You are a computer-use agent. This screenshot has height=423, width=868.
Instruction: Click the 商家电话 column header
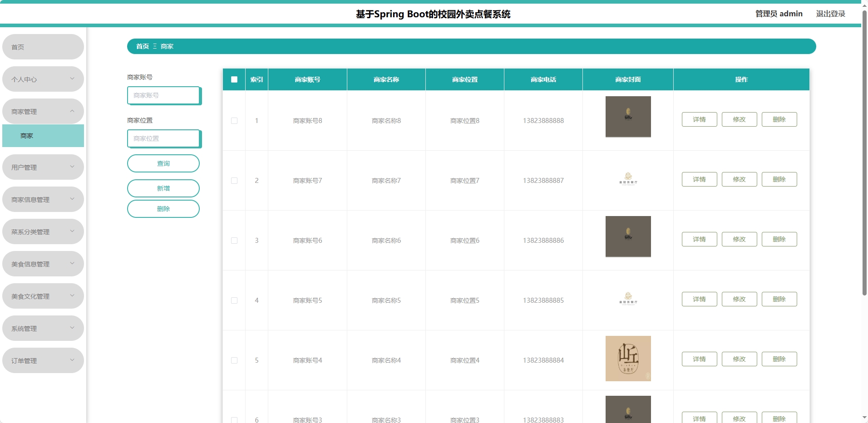click(x=543, y=79)
